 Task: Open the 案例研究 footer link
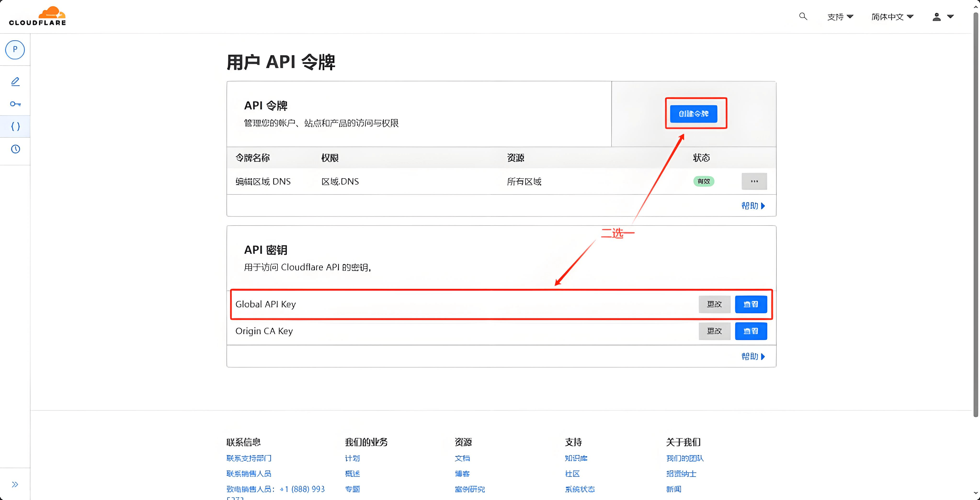click(470, 489)
